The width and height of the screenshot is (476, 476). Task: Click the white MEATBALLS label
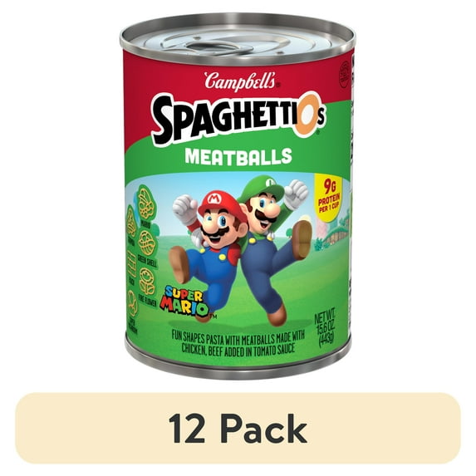click(x=238, y=156)
